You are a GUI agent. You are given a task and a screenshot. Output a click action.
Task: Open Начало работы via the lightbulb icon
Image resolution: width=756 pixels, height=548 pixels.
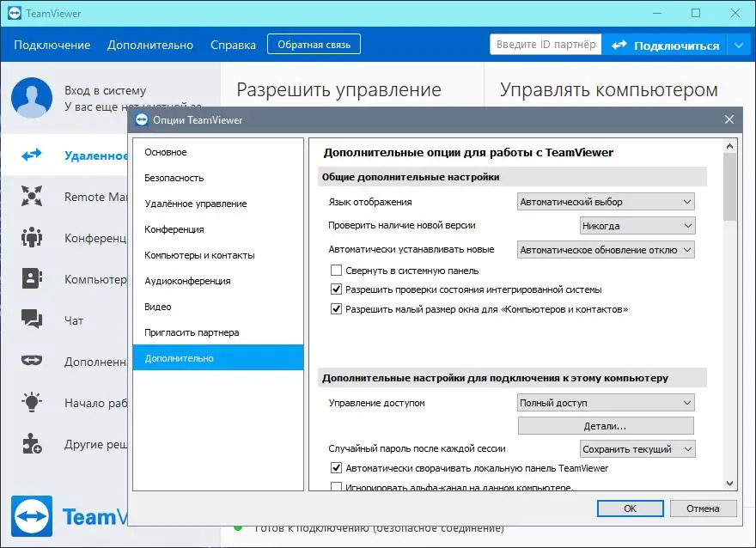click(x=32, y=402)
